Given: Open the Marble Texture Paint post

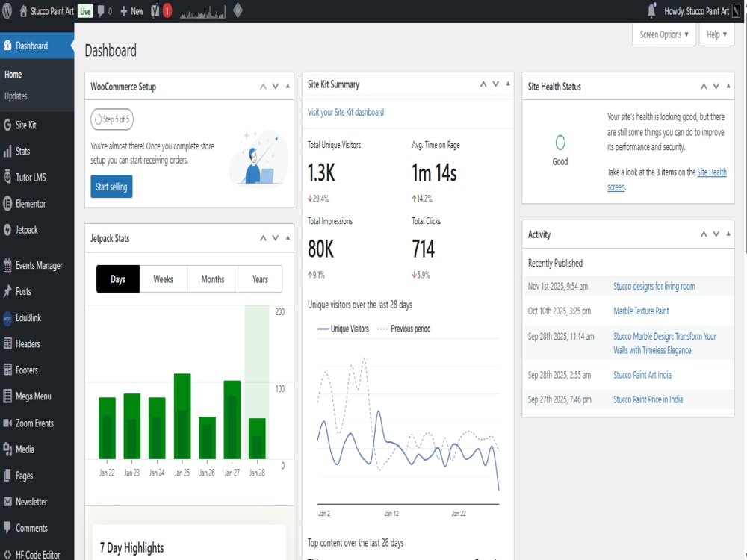Looking at the screenshot, I should pos(641,311).
